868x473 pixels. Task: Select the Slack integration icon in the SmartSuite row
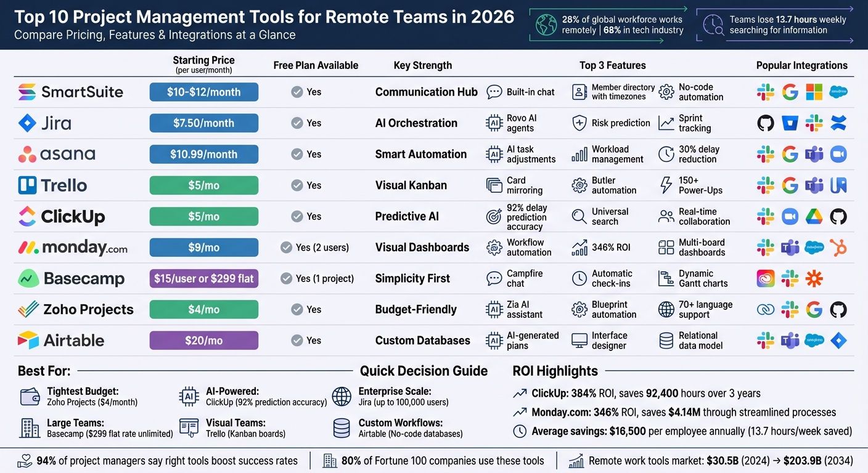[766, 92]
